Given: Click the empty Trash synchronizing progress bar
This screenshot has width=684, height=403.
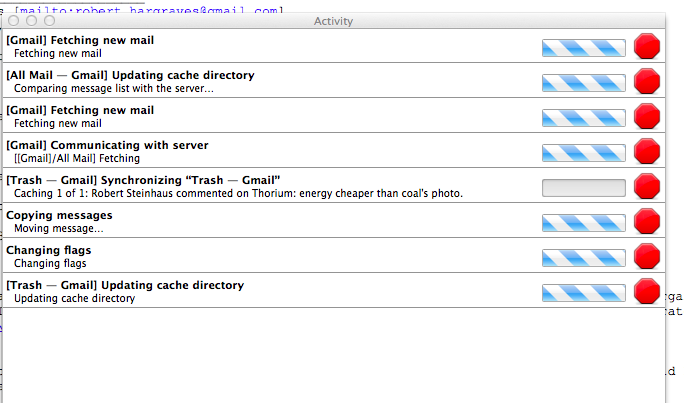Looking at the screenshot, I should pyautogui.click(x=583, y=187).
